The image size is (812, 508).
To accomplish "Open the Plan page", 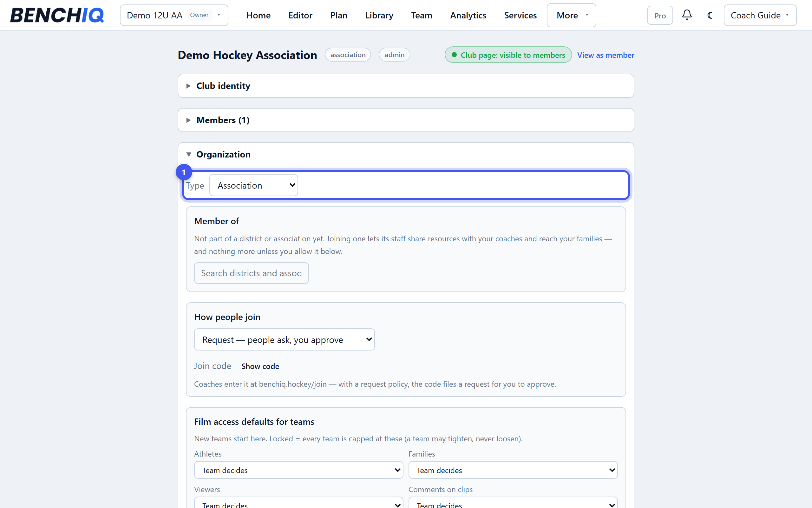I will [x=338, y=15].
